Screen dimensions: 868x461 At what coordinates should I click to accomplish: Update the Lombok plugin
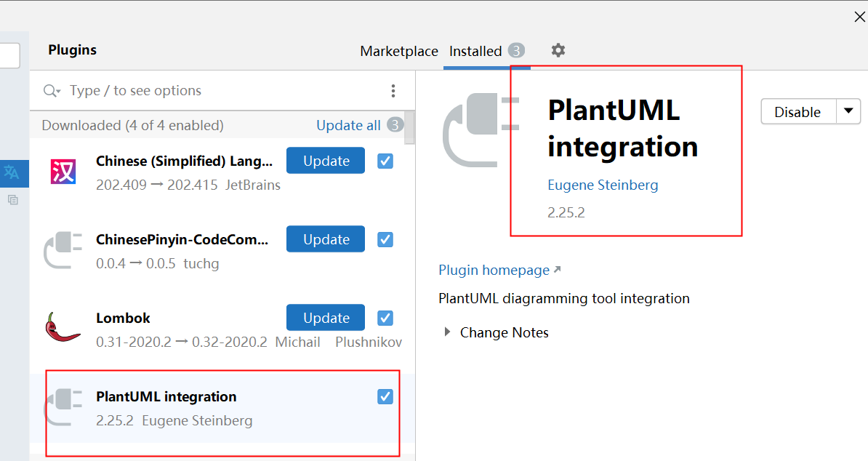326,318
